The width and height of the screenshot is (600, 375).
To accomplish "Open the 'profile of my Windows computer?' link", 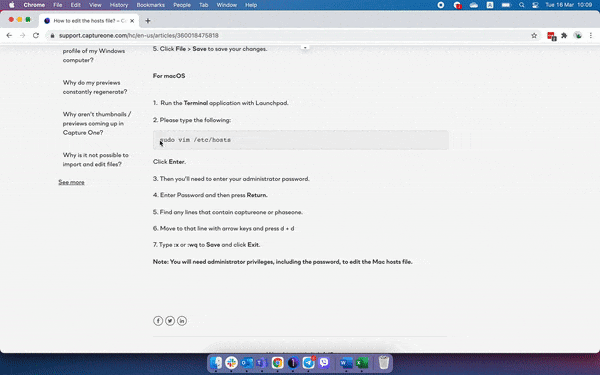I will pos(94,55).
